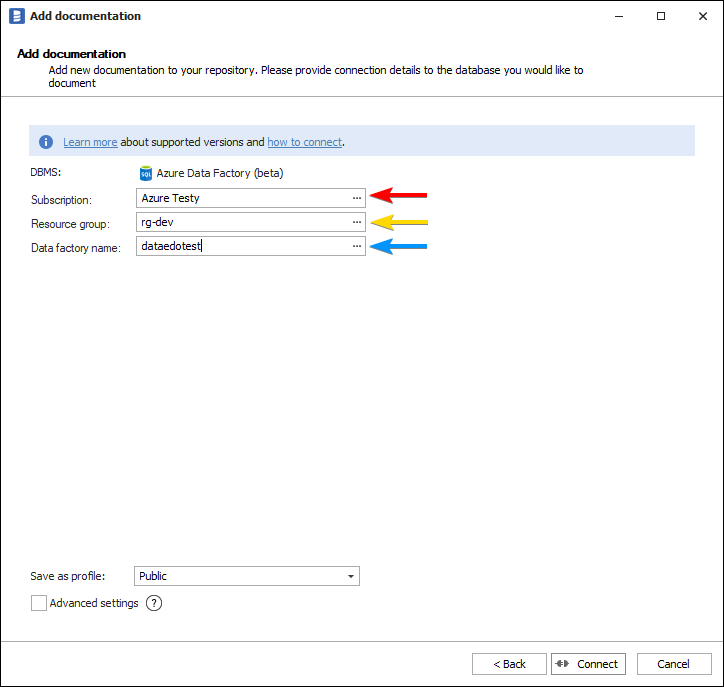Click the Data factory name text field
Screen dimensions: 724x687
pyautogui.click(x=240, y=246)
